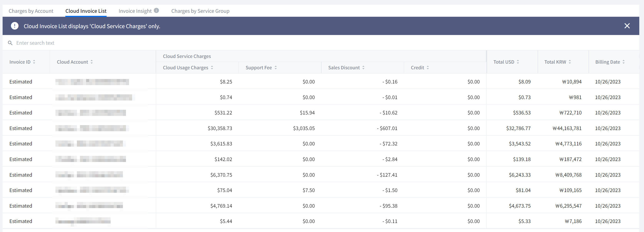
Task: Switch to Charges by Account tab
Action: click(x=31, y=11)
